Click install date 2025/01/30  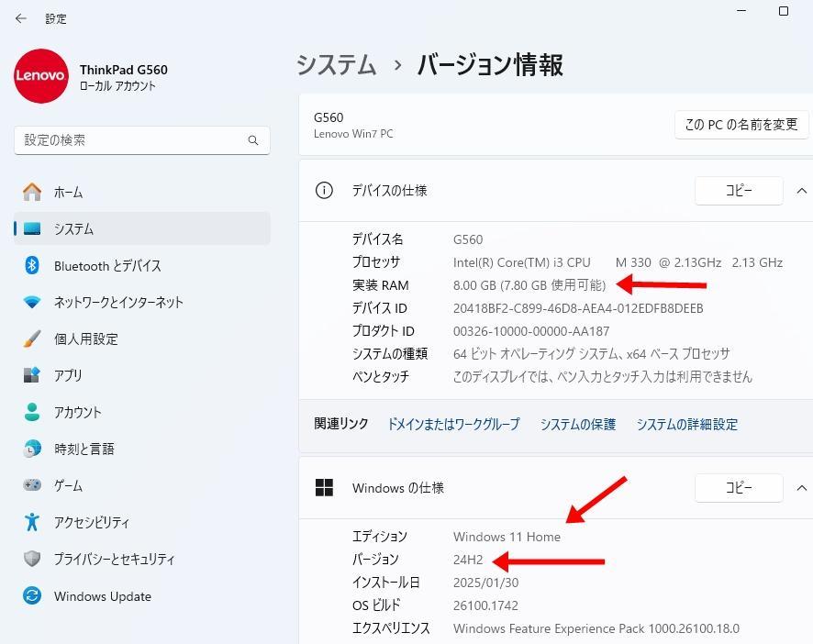(x=485, y=583)
